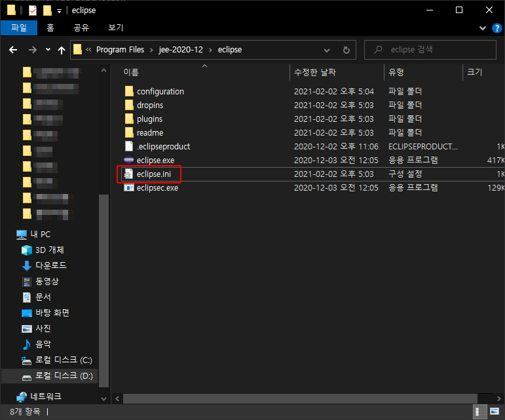Click the horizontal scrollbar thumb
The image size is (505, 420).
(x=300, y=399)
